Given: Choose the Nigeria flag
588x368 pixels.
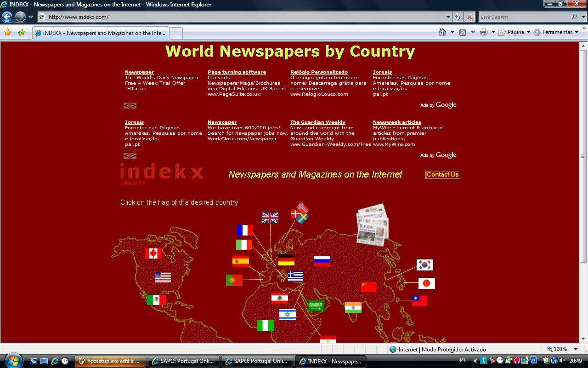Looking at the screenshot, I should pyautogui.click(x=266, y=326).
